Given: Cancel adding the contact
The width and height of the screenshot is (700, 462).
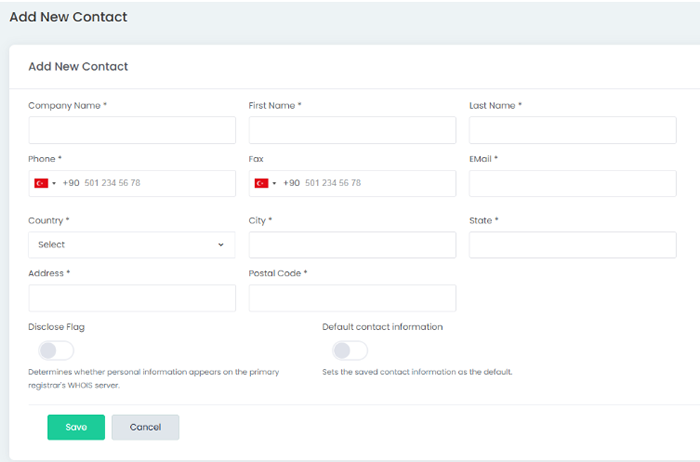Looking at the screenshot, I should coord(146,427).
